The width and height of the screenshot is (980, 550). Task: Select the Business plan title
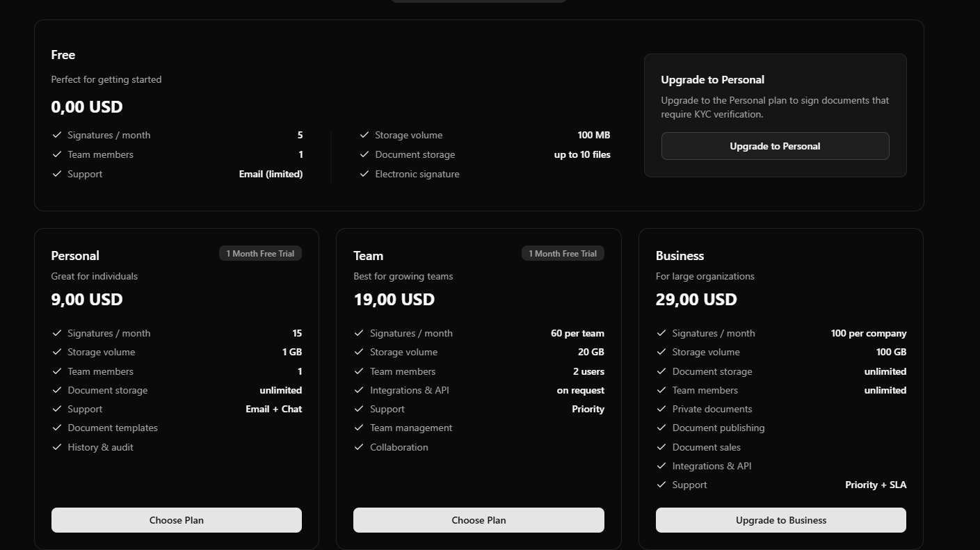pos(680,256)
